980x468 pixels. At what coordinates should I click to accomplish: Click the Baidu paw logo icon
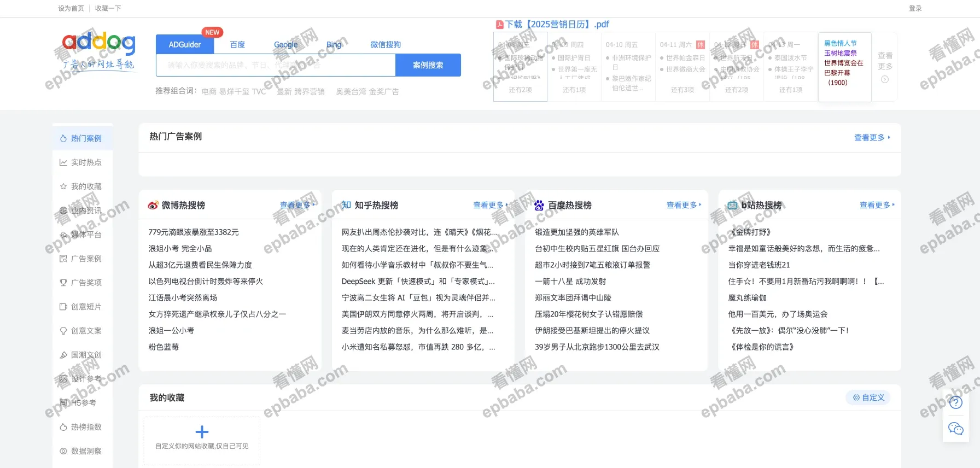click(x=539, y=205)
